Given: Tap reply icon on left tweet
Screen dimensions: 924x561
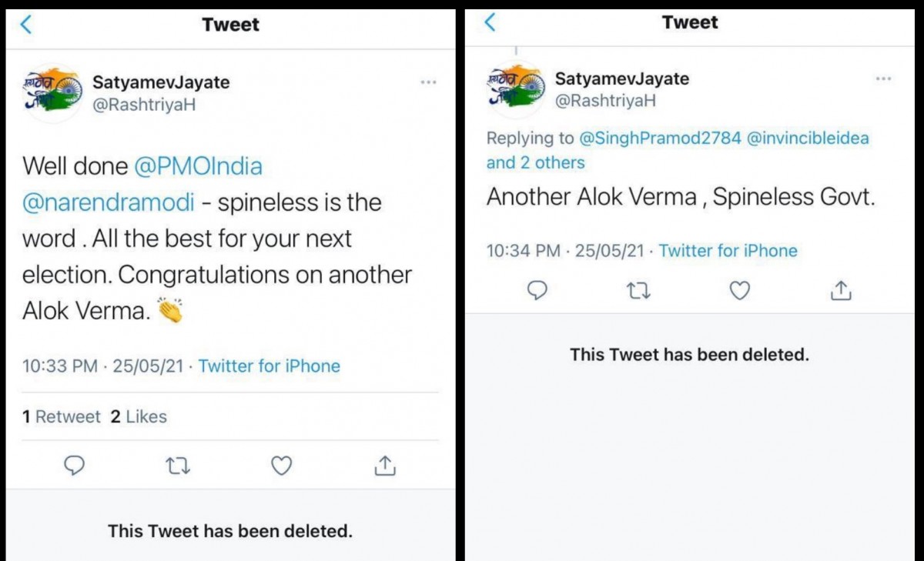Looking at the screenshot, I should point(74,466).
